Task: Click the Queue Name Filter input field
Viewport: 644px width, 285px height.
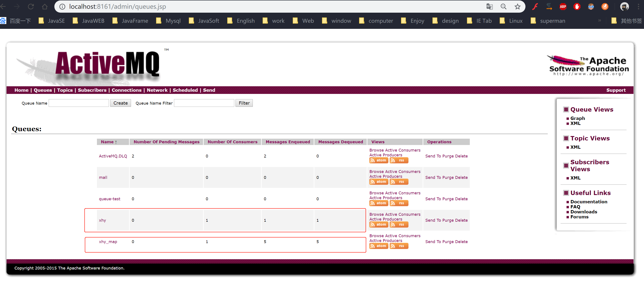Action: pyautogui.click(x=204, y=103)
